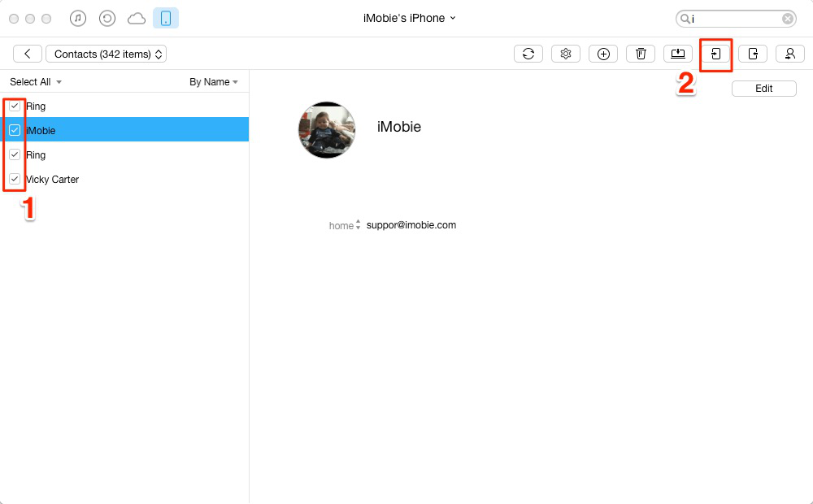This screenshot has width=813, height=504.
Task: Click the iMobie name in detail pane
Action: coord(398,127)
